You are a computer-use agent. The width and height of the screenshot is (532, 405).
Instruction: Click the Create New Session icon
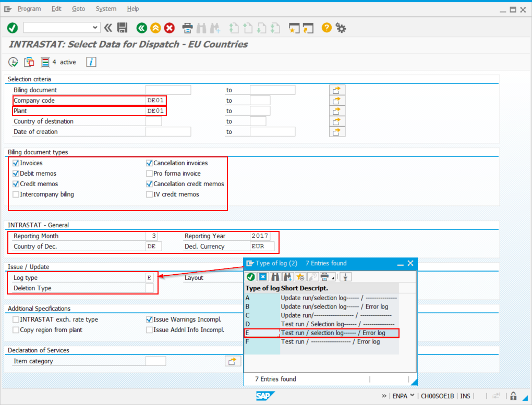pos(294,28)
